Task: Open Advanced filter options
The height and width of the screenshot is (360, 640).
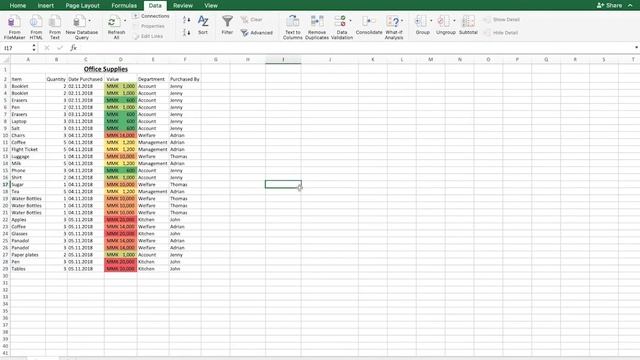Action: tap(256, 33)
